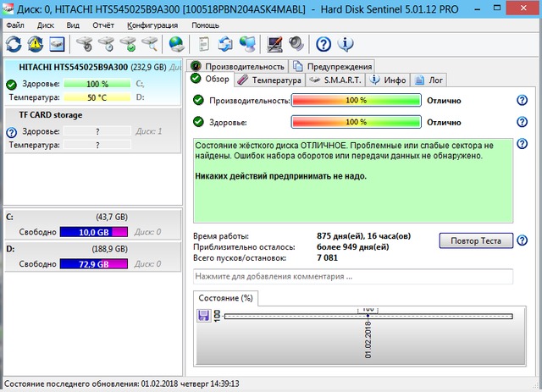Click the globe icon in the toolbar
542x392 pixels.
(177, 43)
